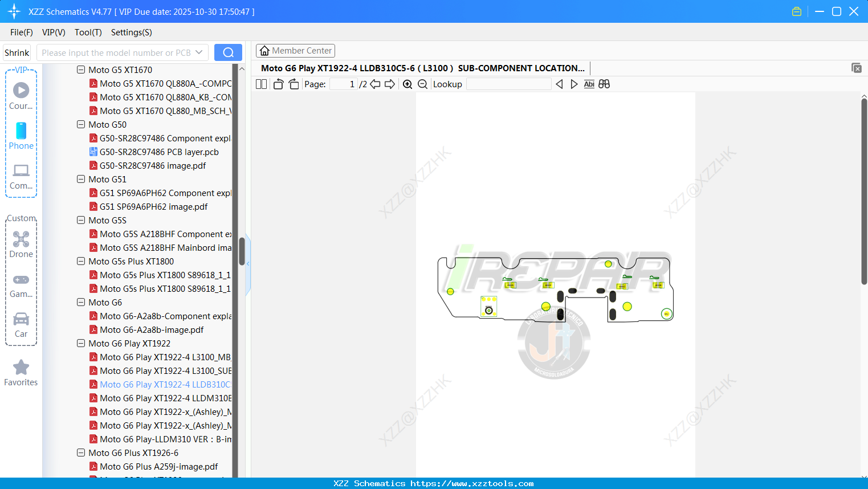Viewport: 868px width, 489px height.
Task: Click the model number search input
Action: [115, 52]
